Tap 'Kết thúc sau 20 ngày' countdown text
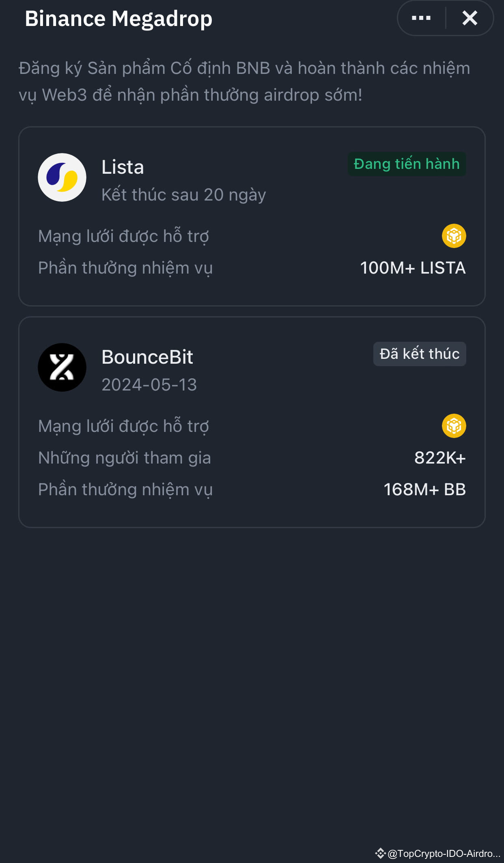 [x=183, y=195]
